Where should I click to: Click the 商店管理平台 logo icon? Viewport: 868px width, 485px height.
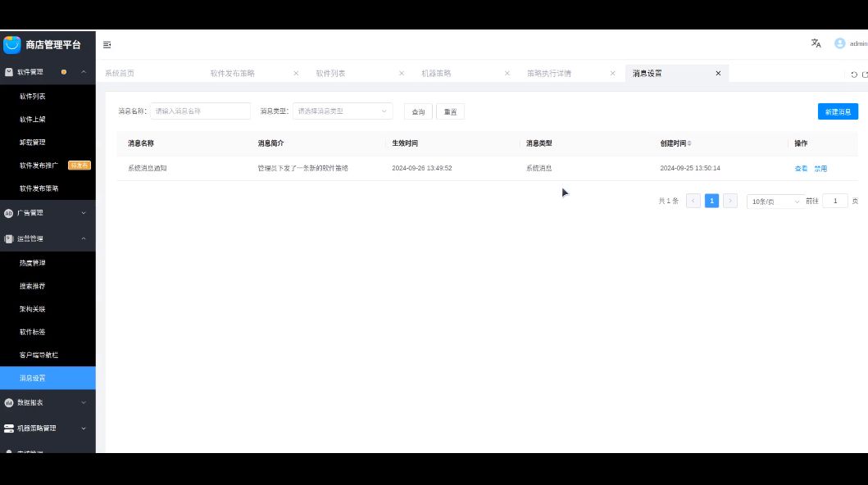coord(11,44)
